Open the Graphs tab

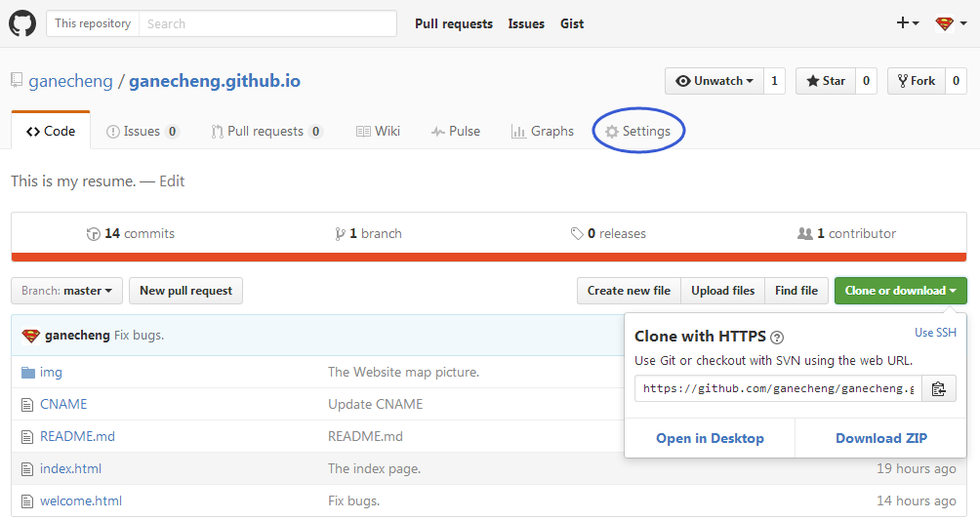(x=543, y=132)
